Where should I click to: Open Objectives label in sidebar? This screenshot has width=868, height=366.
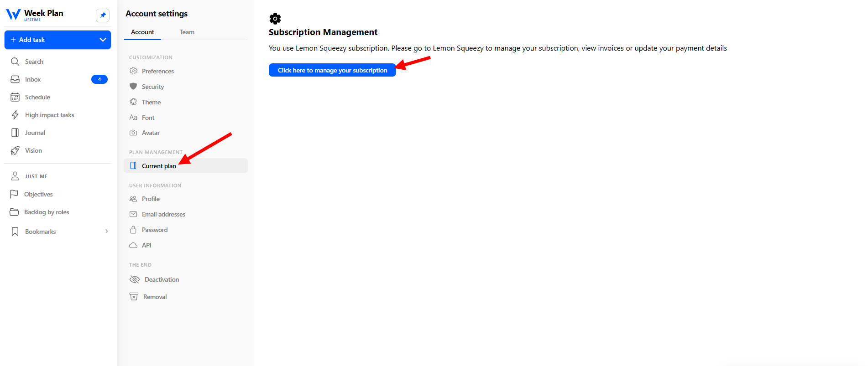pyautogui.click(x=38, y=194)
